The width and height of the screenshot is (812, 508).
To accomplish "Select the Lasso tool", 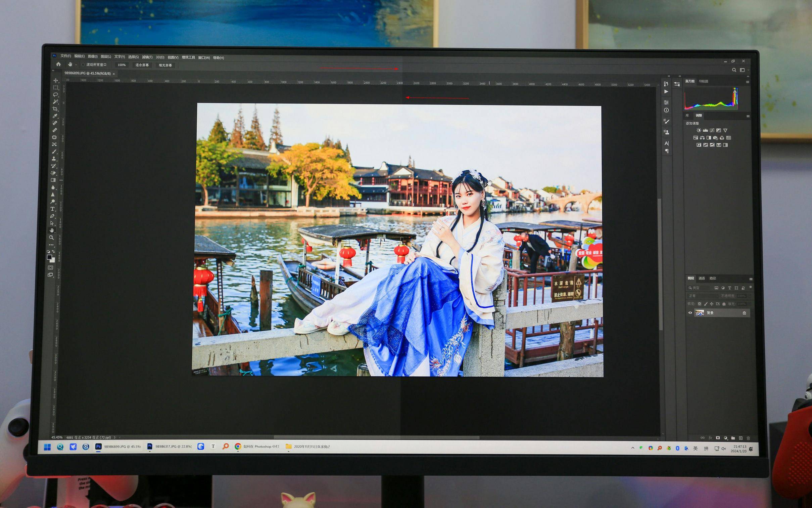I will (56, 95).
